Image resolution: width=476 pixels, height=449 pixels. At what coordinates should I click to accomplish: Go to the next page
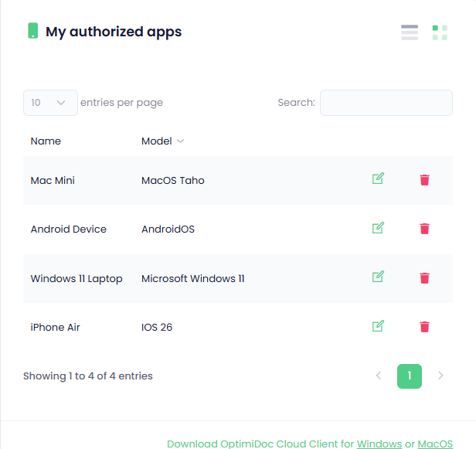[440, 376]
